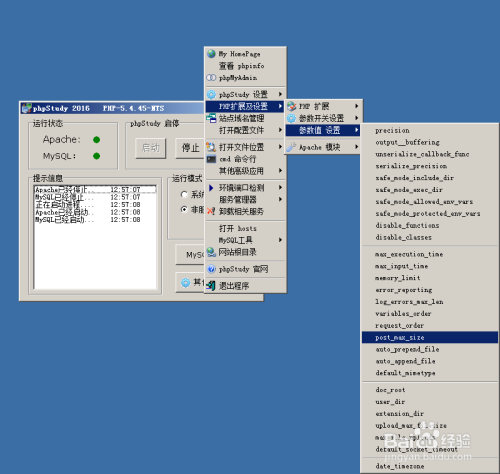500x474 pixels.
Task: Choose precision parameter entry
Action: pos(430,130)
